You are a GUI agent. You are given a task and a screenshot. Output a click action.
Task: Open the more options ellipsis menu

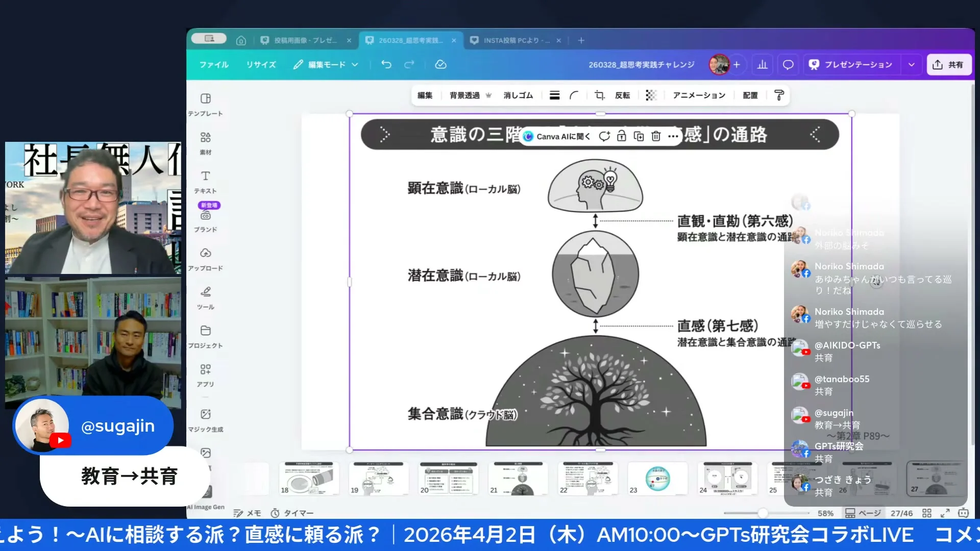(673, 136)
